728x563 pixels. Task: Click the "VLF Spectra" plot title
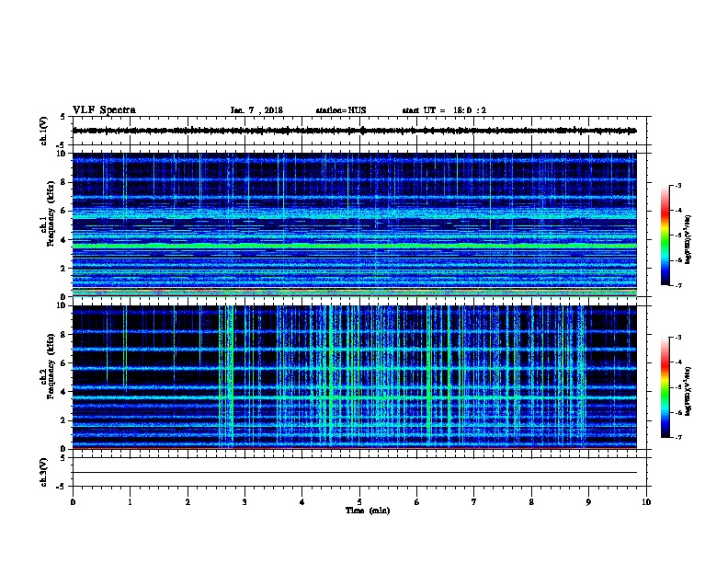coord(104,110)
